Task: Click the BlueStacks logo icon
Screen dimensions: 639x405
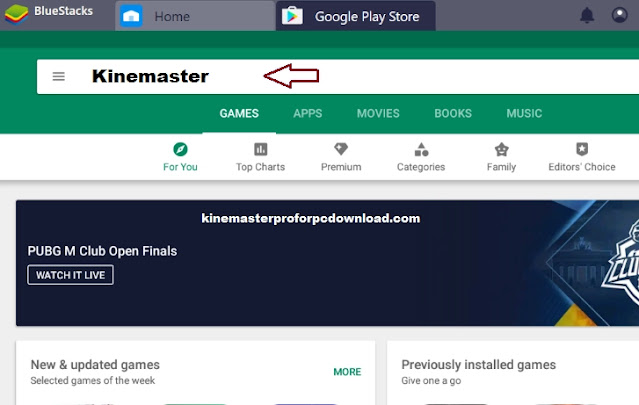Action: [x=16, y=14]
